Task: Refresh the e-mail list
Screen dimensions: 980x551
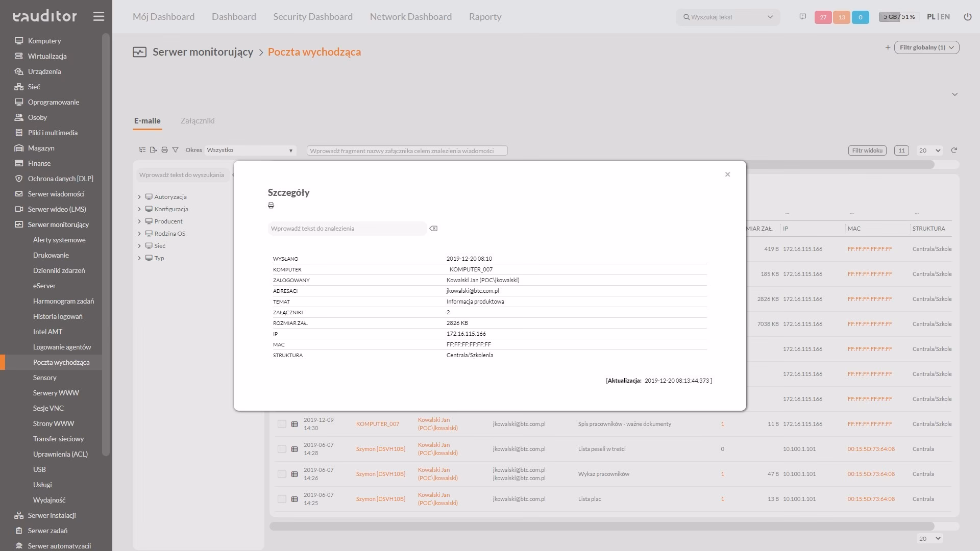Action: click(954, 151)
